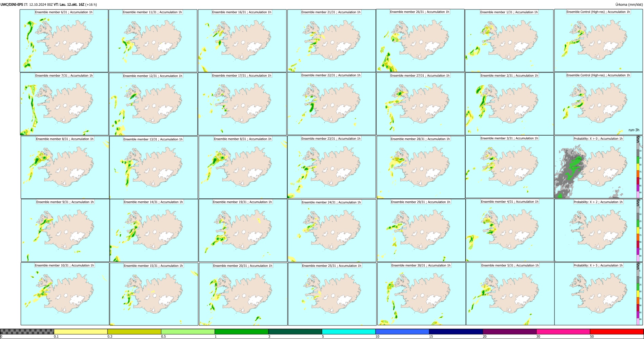Select the "Ensemble member 30/31 ; Accumulation 1h" label
Image resolution: width=644 pixels, height=339 pixels.
coord(421,265)
